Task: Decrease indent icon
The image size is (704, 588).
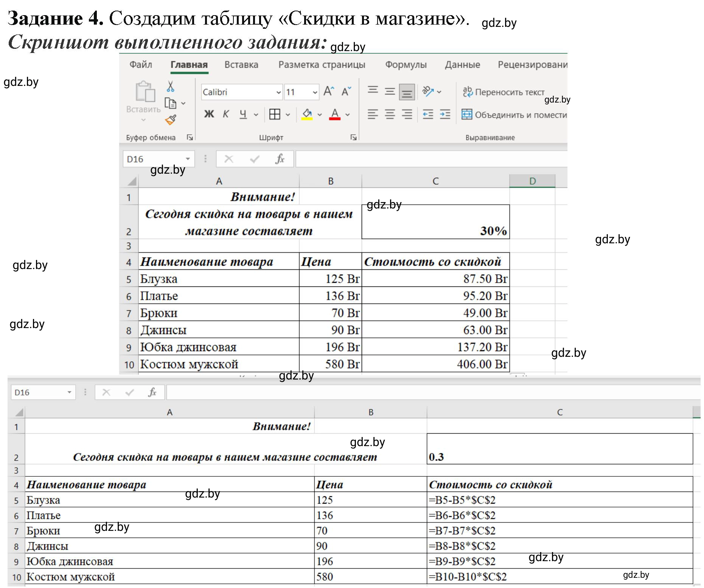Action: pyautogui.click(x=428, y=114)
